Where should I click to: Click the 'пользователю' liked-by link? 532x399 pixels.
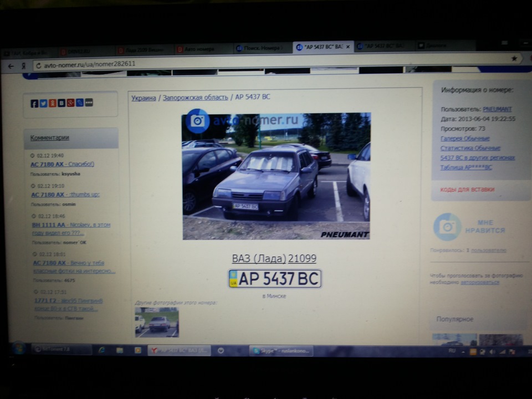[x=489, y=250]
